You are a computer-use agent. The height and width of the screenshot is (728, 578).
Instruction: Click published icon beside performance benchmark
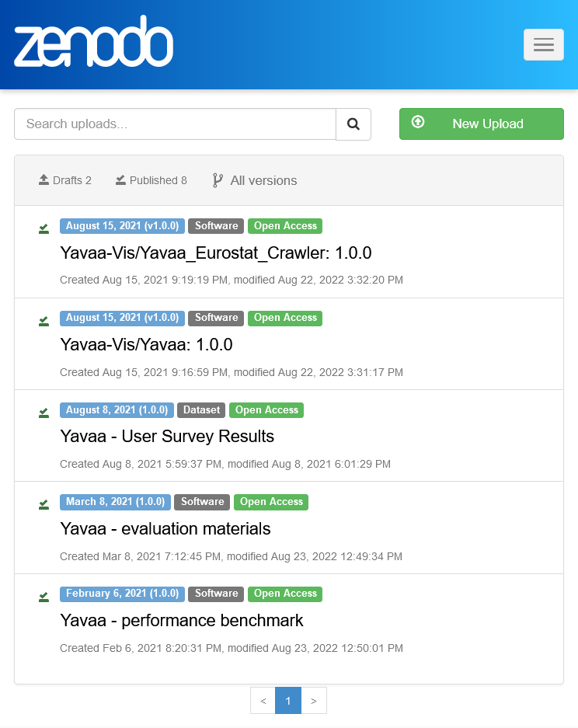click(44, 597)
